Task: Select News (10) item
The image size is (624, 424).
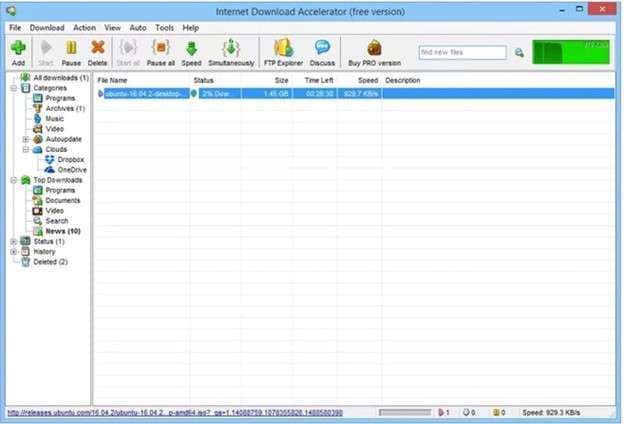Action: tap(63, 231)
